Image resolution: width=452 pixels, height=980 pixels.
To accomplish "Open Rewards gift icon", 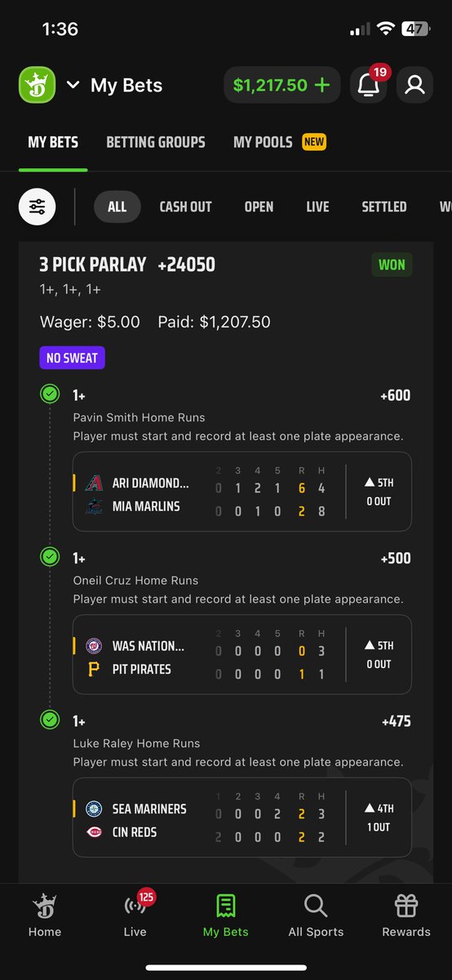I will pos(406,915).
